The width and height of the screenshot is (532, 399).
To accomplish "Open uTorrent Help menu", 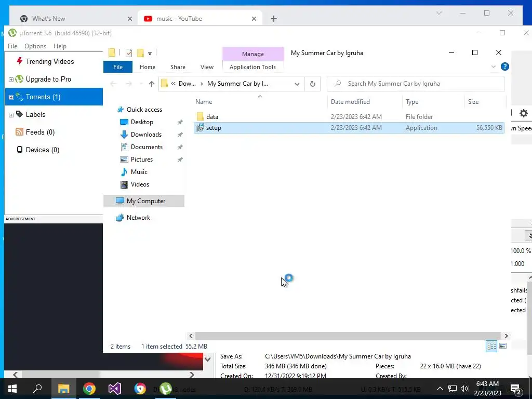I will point(60,46).
